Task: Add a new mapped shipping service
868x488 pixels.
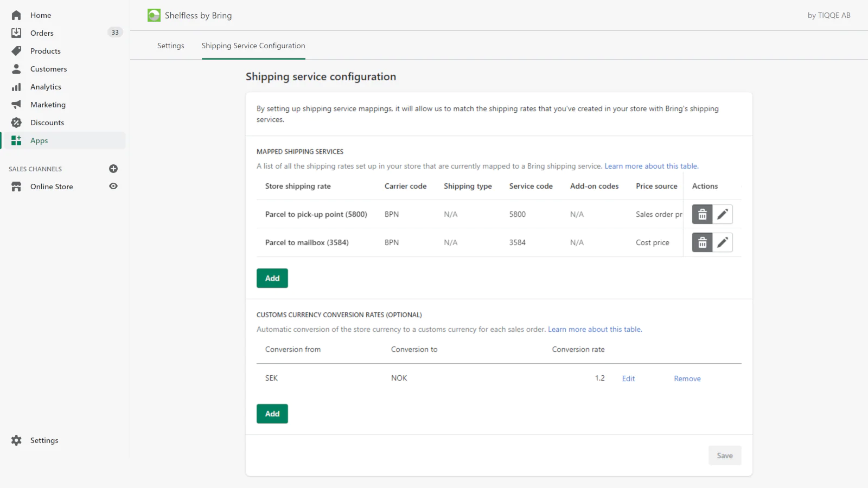Action: [x=272, y=278]
